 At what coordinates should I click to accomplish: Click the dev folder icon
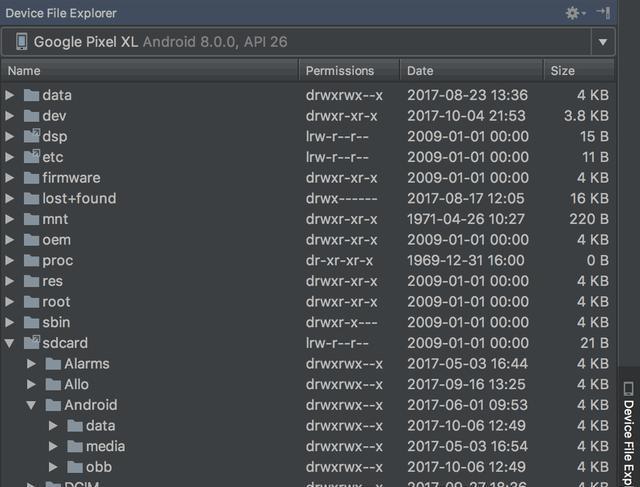(31, 116)
